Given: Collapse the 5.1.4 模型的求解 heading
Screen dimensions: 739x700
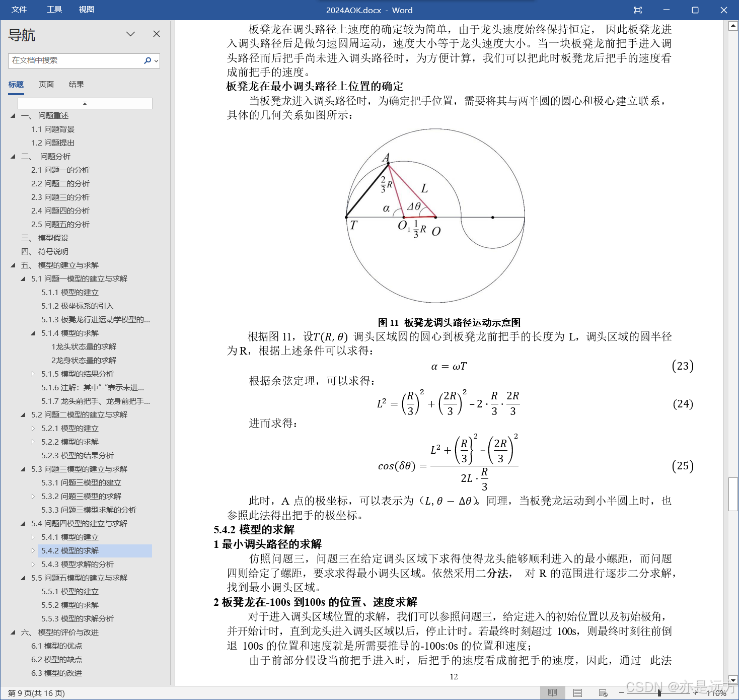Looking at the screenshot, I should 33,333.
